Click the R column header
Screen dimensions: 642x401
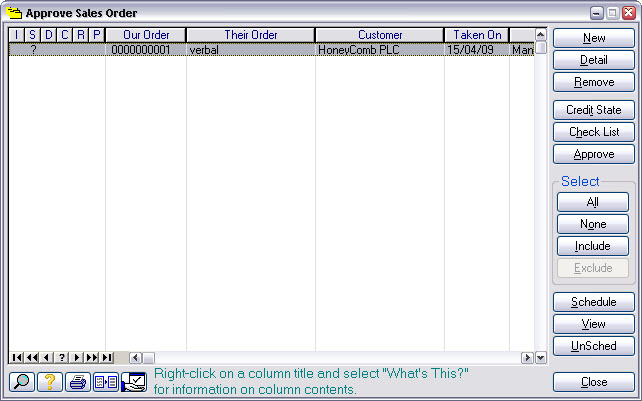click(81, 35)
